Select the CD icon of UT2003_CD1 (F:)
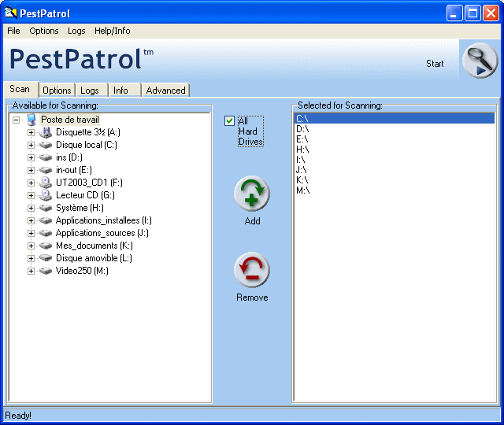 pyautogui.click(x=46, y=183)
